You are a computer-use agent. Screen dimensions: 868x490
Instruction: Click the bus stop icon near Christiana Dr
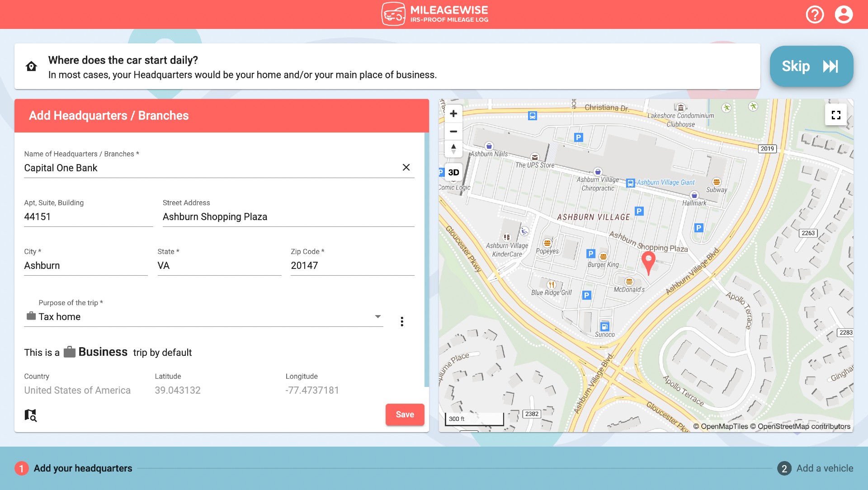533,116
